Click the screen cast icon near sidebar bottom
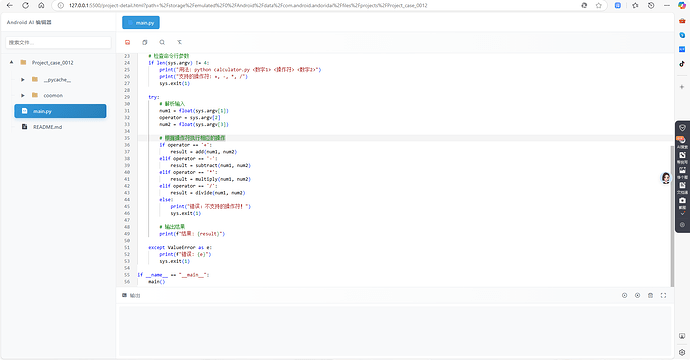 pos(682,336)
